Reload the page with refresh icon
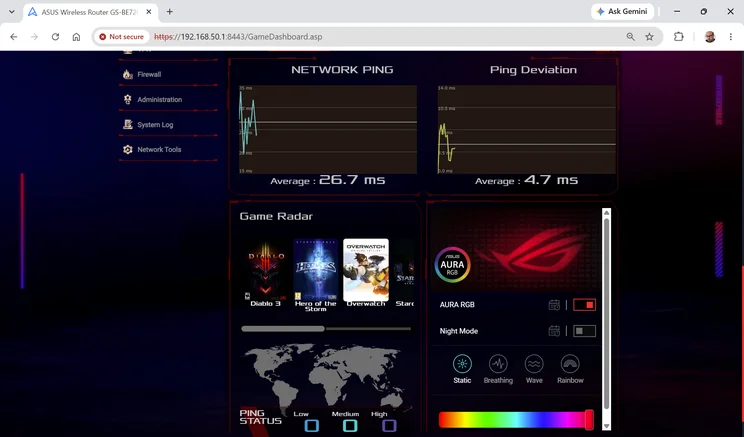Viewport: 744px width, 437px height. (x=56, y=37)
